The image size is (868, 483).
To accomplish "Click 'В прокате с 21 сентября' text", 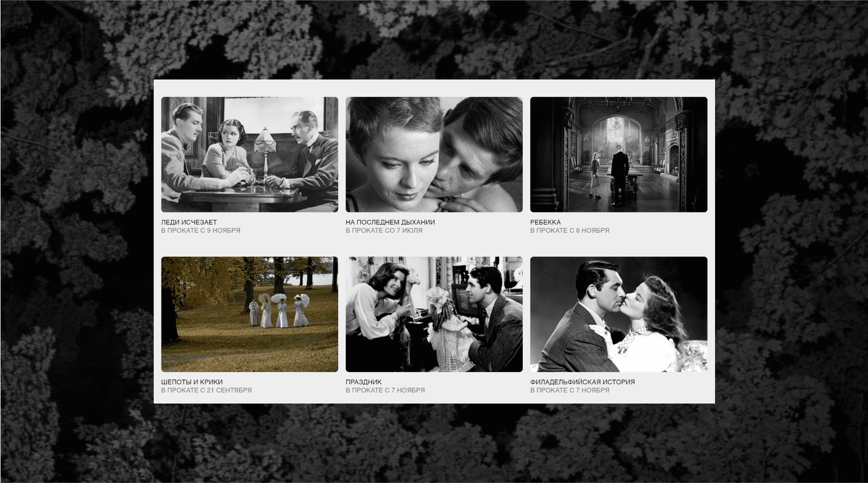I will click(206, 390).
